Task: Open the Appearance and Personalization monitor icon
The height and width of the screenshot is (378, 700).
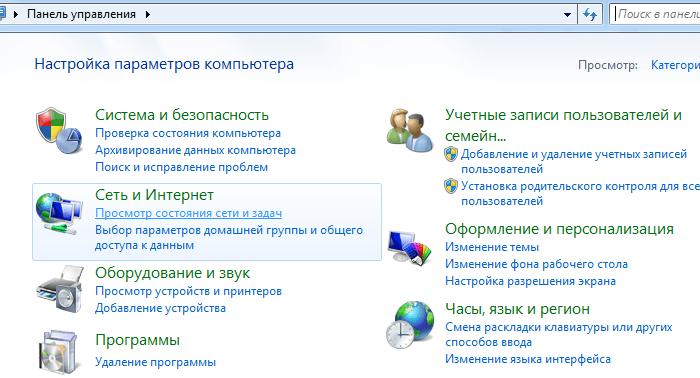Action: pos(410,247)
